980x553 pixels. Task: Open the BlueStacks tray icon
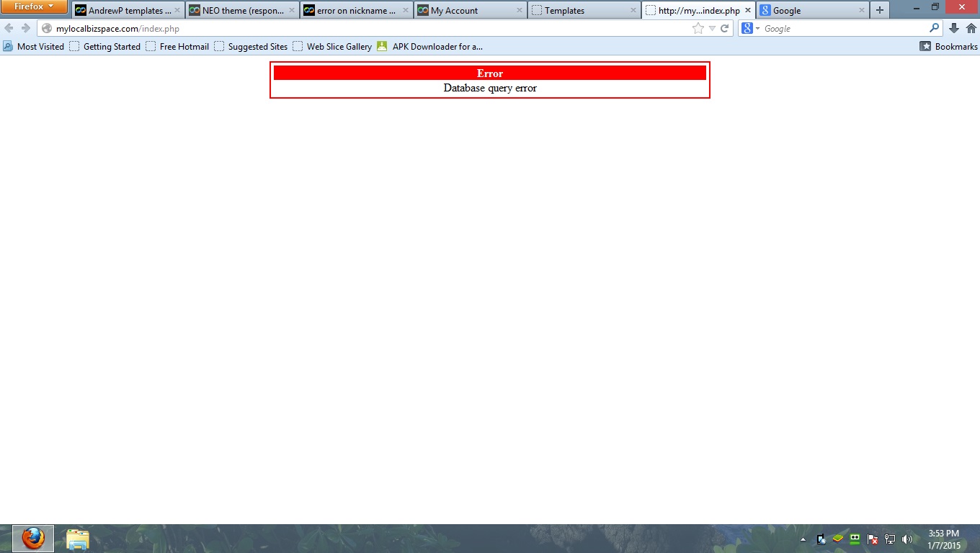(838, 539)
